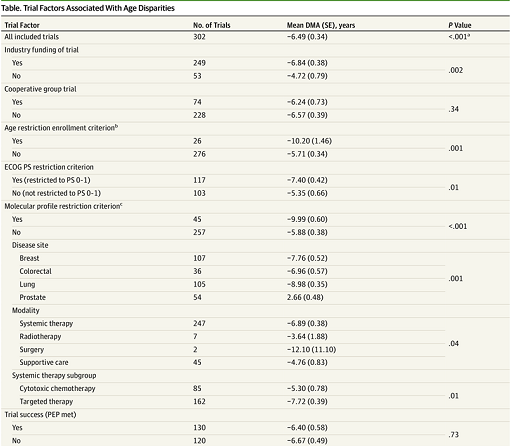Select the 'All included trials' row label
Screen dimensions: 510x446
coord(31,37)
